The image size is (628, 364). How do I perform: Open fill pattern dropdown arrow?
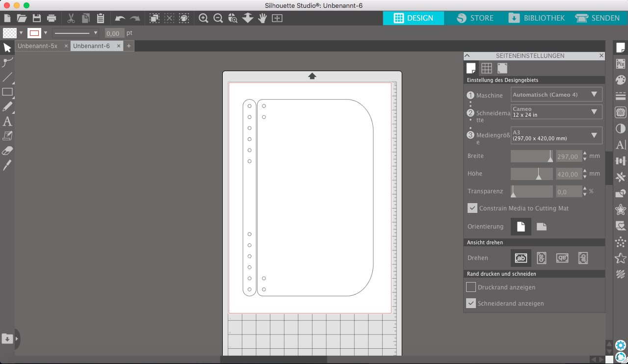pyautogui.click(x=21, y=33)
